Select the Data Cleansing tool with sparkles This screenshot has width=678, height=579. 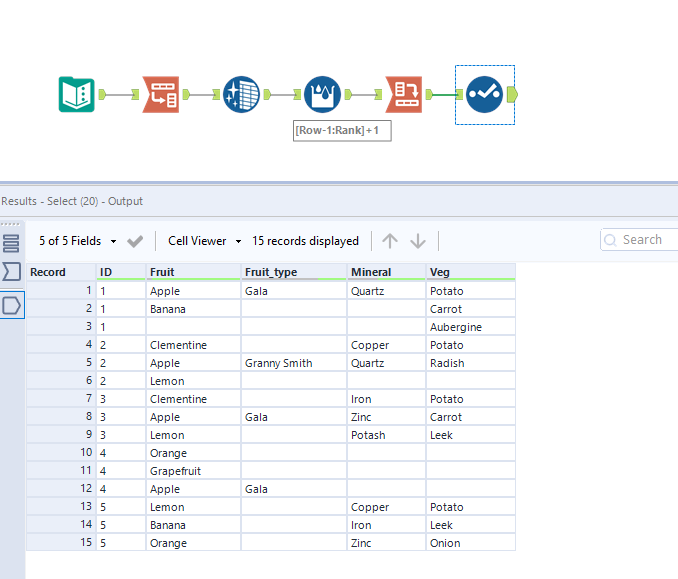(x=241, y=94)
